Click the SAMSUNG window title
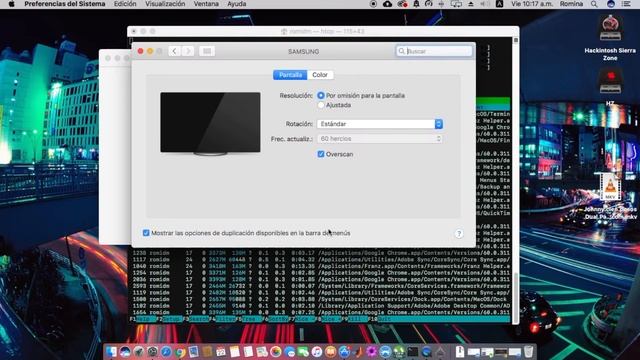This screenshot has width=640, height=360. coord(304,51)
